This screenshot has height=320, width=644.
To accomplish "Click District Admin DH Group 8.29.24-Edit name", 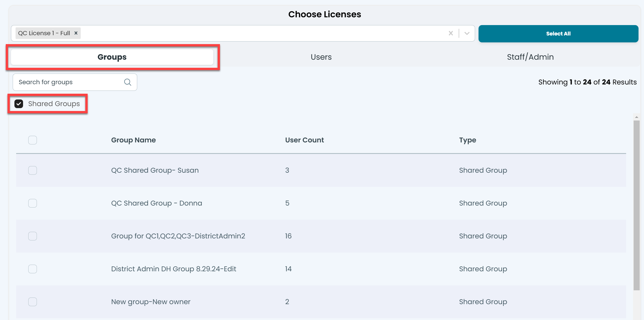I will (174, 269).
